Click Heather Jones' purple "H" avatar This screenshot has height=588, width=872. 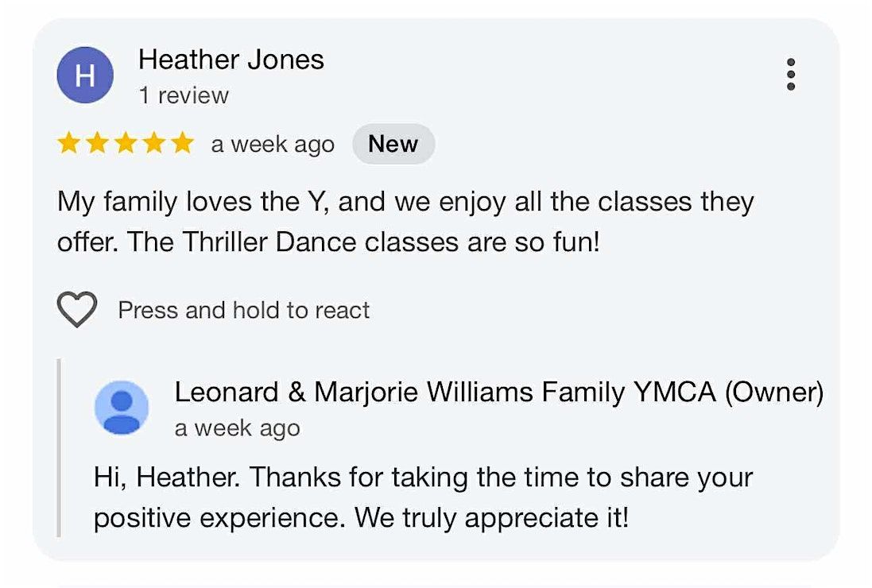point(85,75)
